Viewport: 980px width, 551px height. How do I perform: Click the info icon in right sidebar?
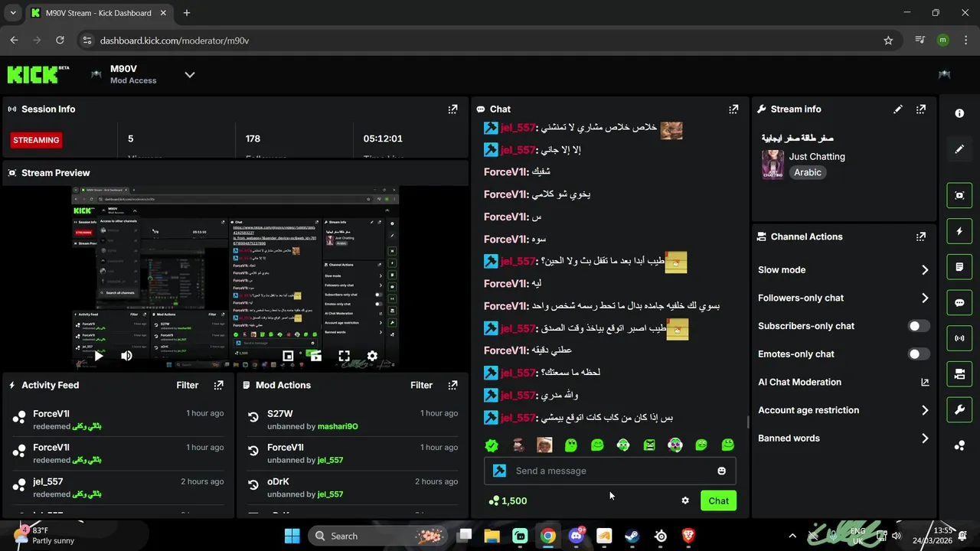pos(959,113)
